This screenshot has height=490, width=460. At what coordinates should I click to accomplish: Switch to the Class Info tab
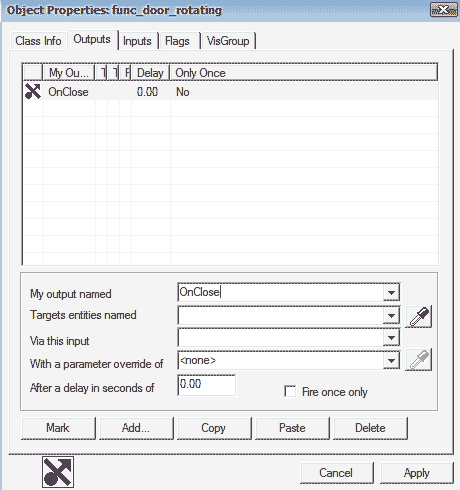tap(38, 41)
